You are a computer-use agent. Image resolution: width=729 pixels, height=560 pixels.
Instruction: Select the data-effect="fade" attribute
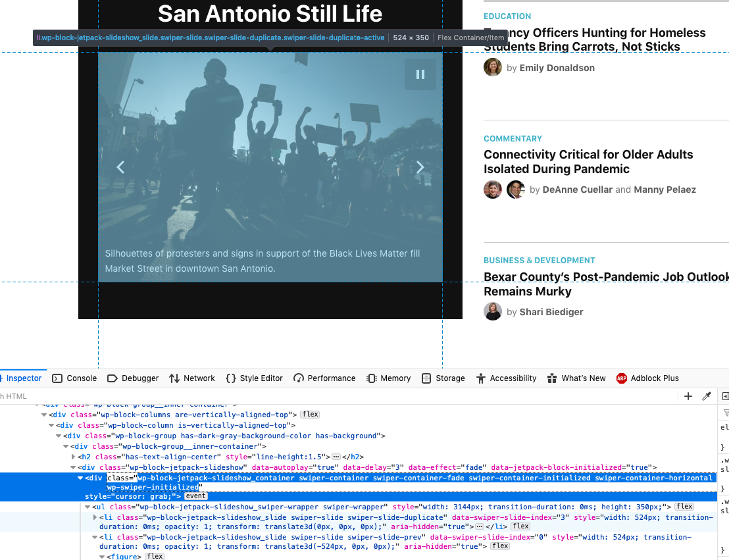[x=447, y=467]
